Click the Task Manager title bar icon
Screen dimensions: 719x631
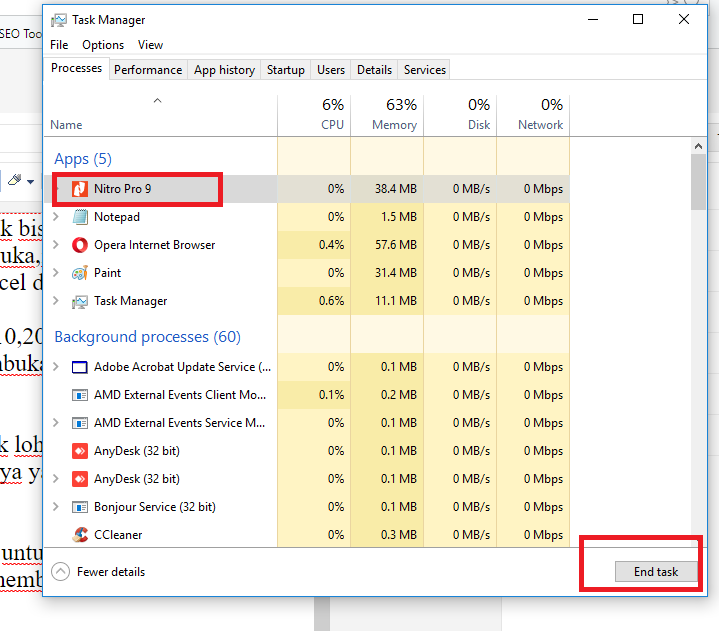(59, 20)
